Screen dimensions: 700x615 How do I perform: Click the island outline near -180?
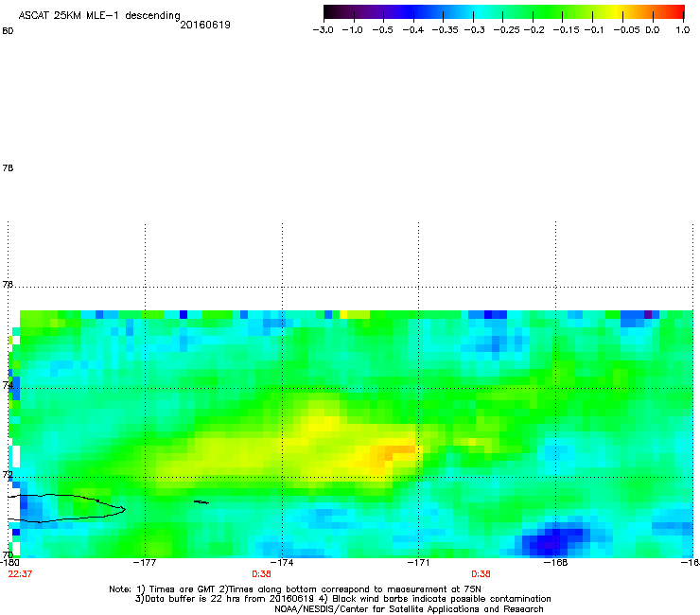click(67, 508)
